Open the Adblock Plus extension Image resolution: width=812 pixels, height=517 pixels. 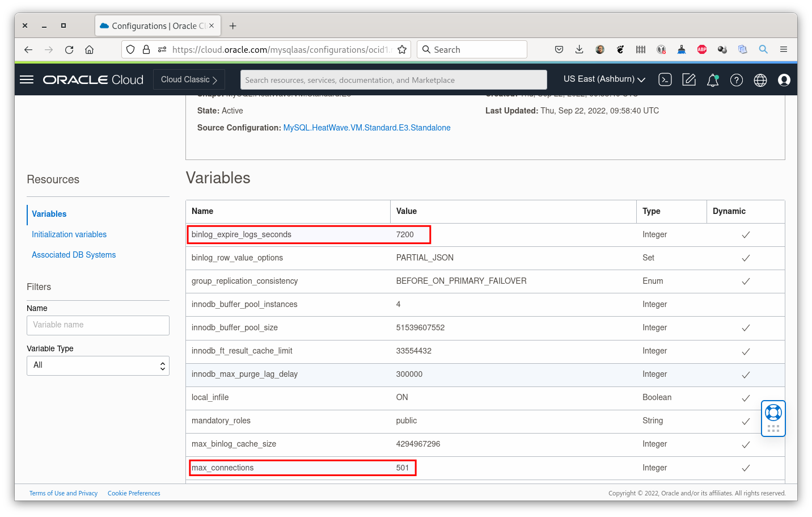coord(702,50)
